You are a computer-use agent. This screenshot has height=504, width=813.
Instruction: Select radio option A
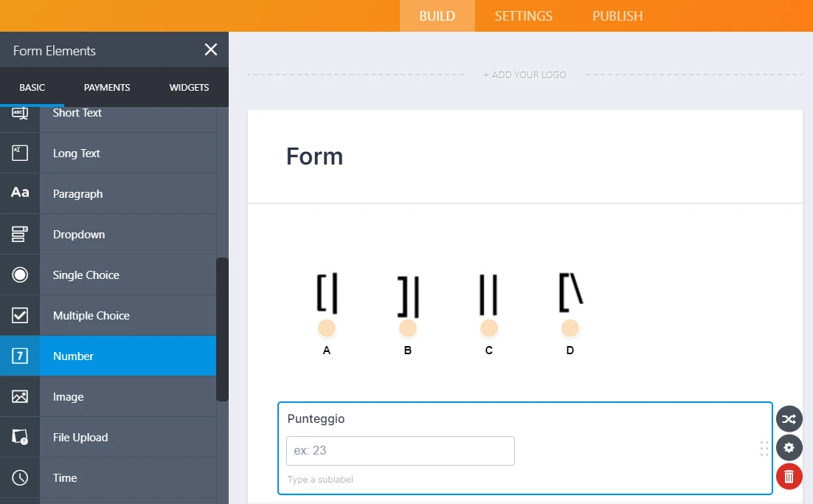(x=327, y=328)
